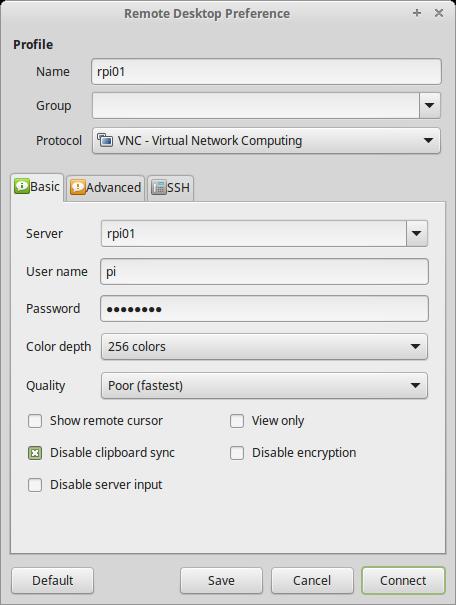Check Disable server input option
The height and width of the screenshot is (605, 456).
tap(35, 485)
